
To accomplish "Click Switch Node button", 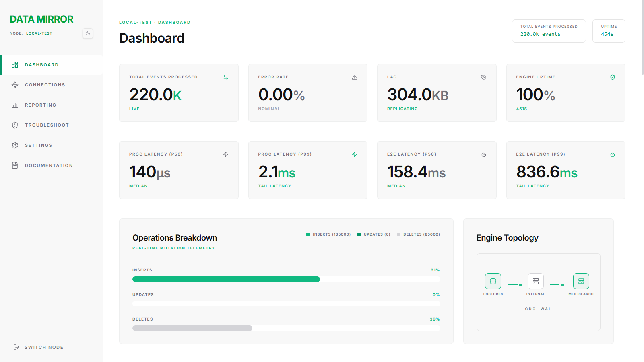I will tap(52, 347).
